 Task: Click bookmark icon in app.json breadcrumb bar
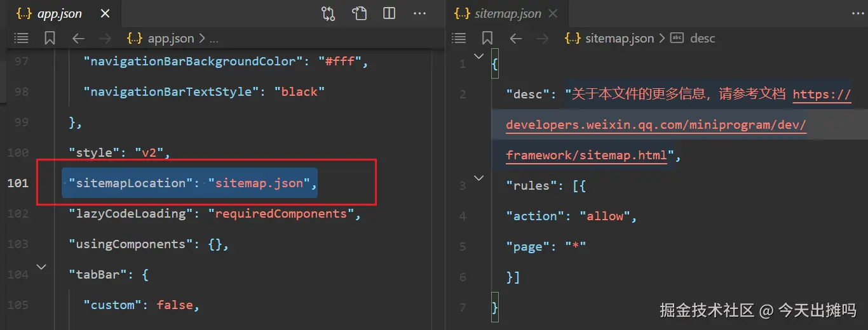click(50, 39)
